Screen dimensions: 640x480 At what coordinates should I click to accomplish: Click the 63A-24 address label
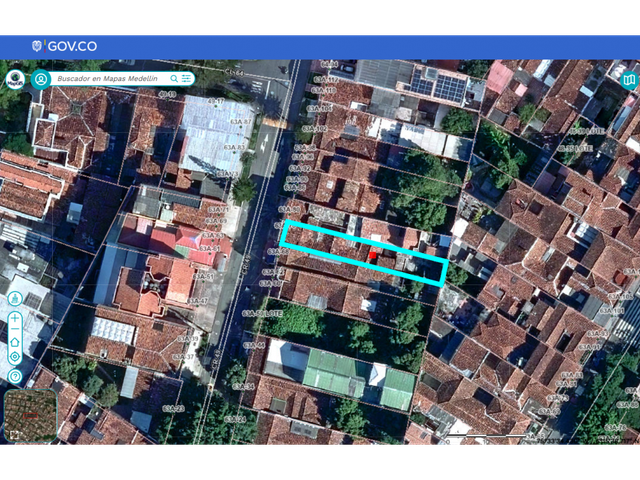pyautogui.click(x=235, y=420)
